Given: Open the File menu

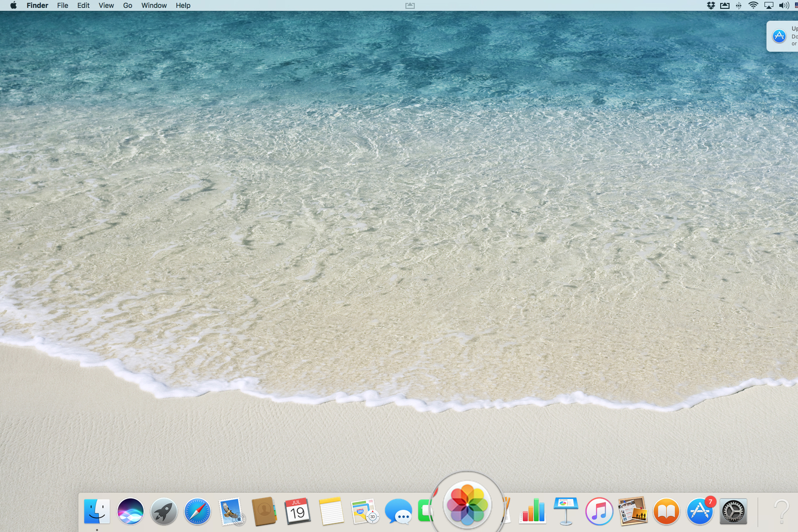Looking at the screenshot, I should point(63,5).
